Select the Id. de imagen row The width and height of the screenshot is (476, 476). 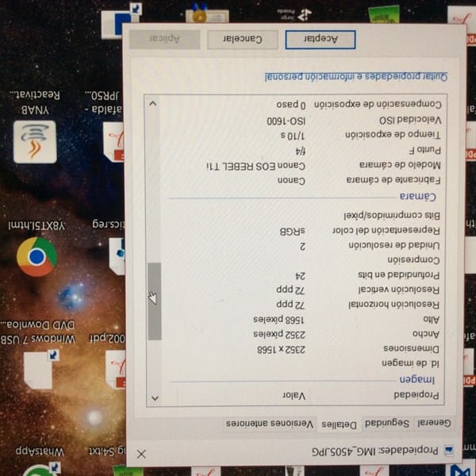pyautogui.click(x=410, y=363)
